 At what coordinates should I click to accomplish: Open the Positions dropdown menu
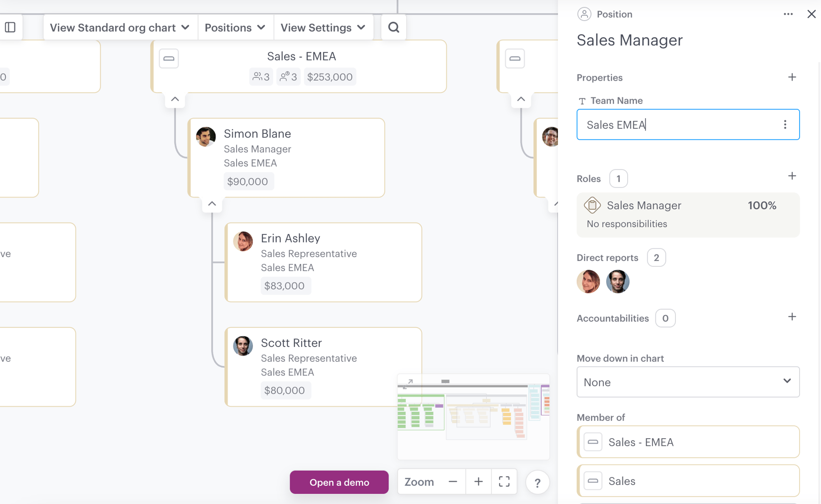[235, 28]
